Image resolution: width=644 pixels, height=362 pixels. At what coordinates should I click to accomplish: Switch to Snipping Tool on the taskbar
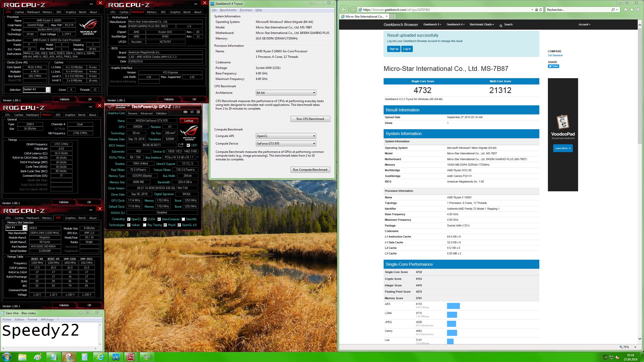(x=69, y=357)
